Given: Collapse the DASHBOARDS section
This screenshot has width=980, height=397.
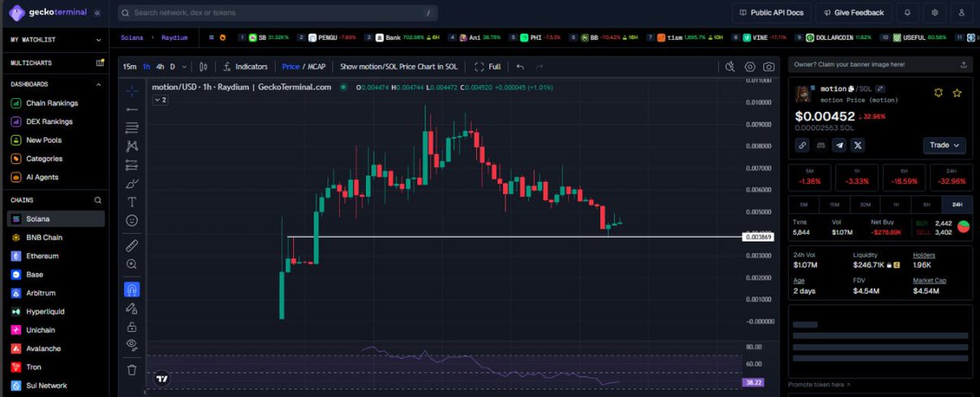Looking at the screenshot, I should [x=99, y=84].
